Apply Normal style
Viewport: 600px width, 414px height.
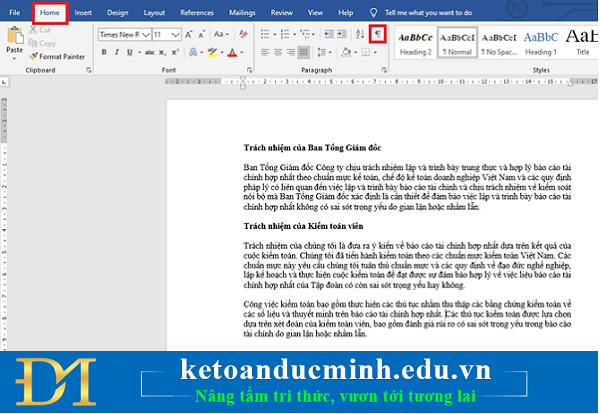[457, 43]
